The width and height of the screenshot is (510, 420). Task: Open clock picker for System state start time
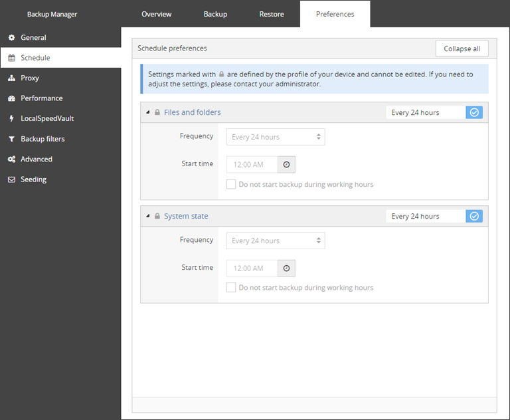[287, 268]
